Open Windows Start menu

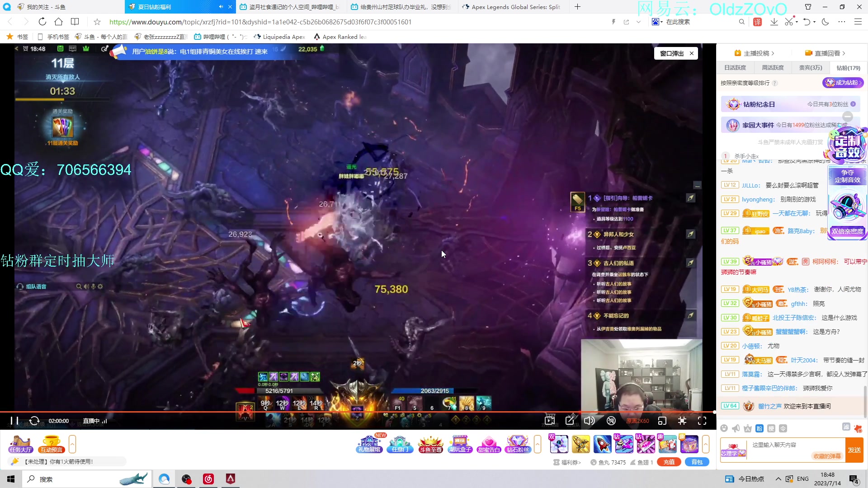[x=11, y=479]
